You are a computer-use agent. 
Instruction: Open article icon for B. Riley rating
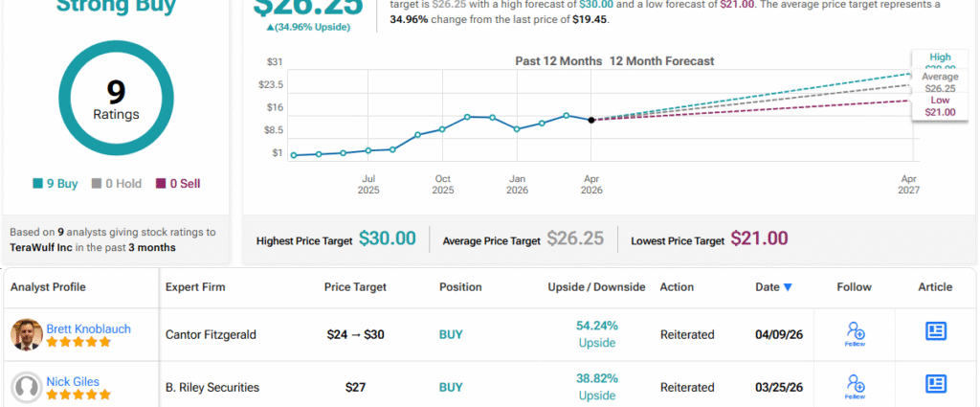[x=935, y=385]
